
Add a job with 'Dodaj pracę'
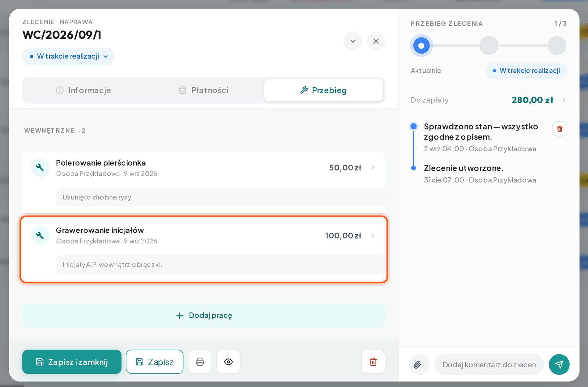click(204, 315)
